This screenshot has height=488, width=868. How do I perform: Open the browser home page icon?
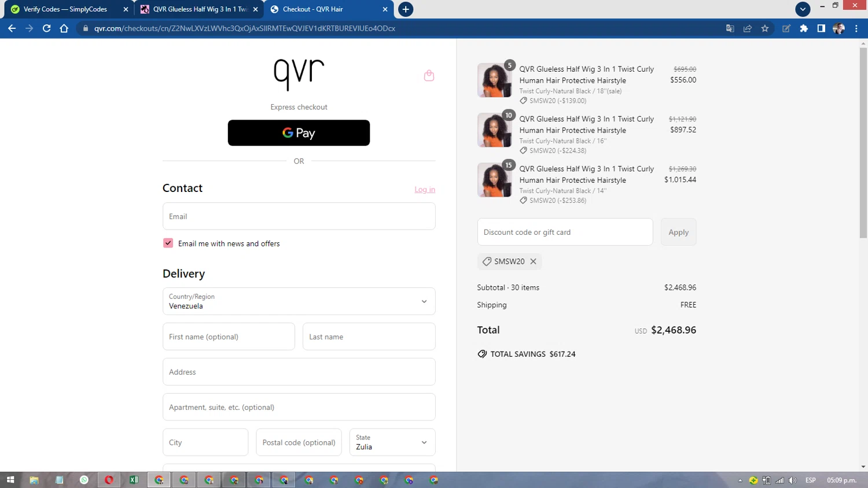(64, 28)
